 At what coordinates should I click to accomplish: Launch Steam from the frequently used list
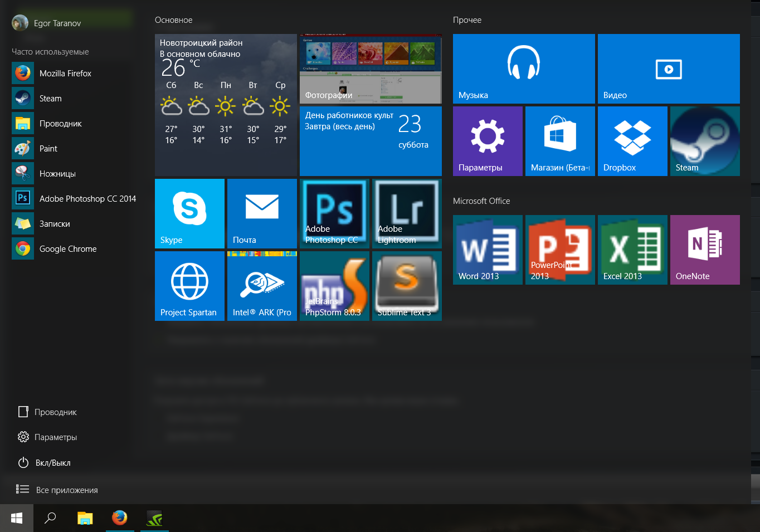pos(72,99)
